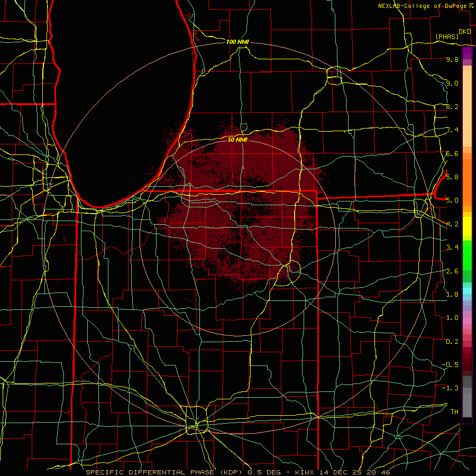Image resolution: width=476 pixels, height=476 pixels.
Task: Click the 2.6 value on the scale
Action: pyautogui.click(x=452, y=271)
